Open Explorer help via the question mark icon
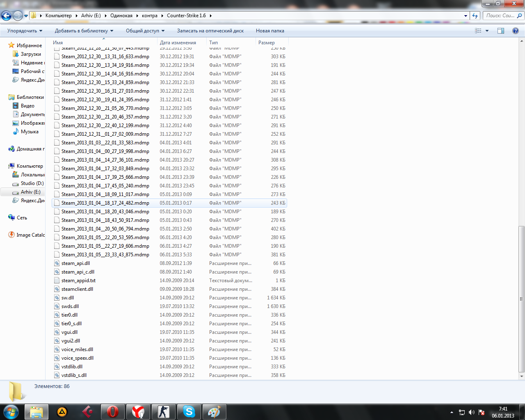Screen dimensions: 525x420 coord(516,31)
